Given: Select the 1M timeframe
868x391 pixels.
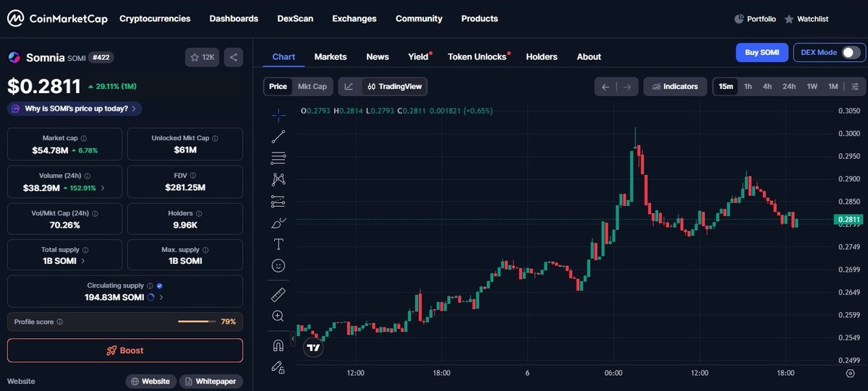Looking at the screenshot, I should [833, 87].
